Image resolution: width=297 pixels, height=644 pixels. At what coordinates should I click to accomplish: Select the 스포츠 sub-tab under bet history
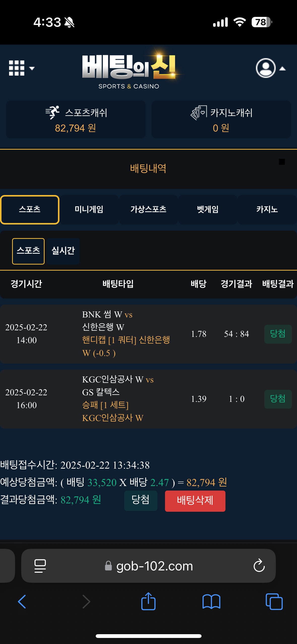(28, 251)
